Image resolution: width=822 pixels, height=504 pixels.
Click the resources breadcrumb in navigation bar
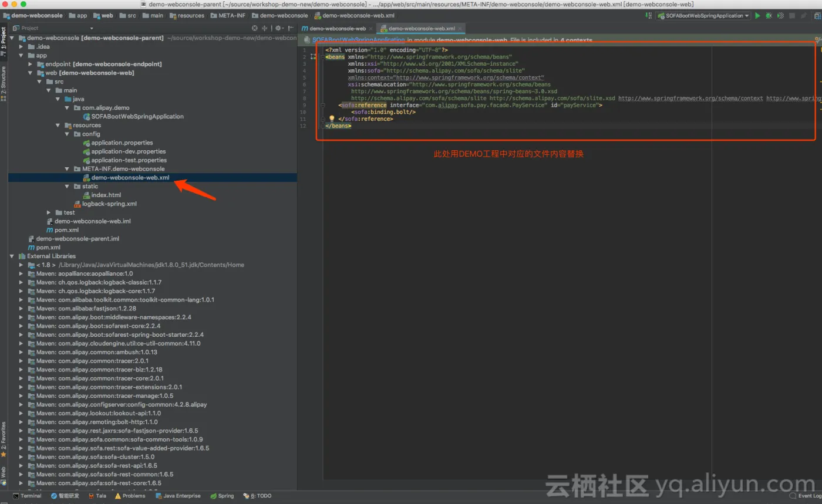188,16
